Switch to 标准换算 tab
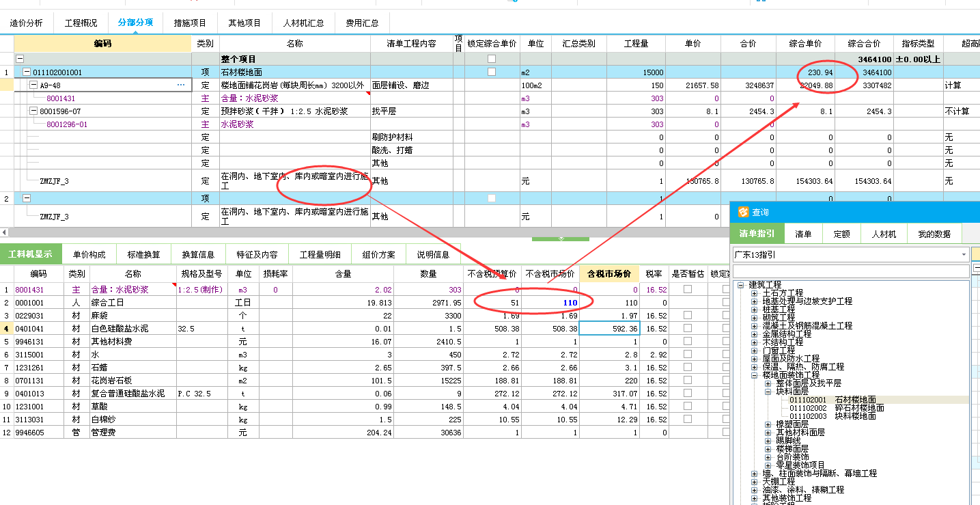This screenshot has height=505, width=980. 143,254
